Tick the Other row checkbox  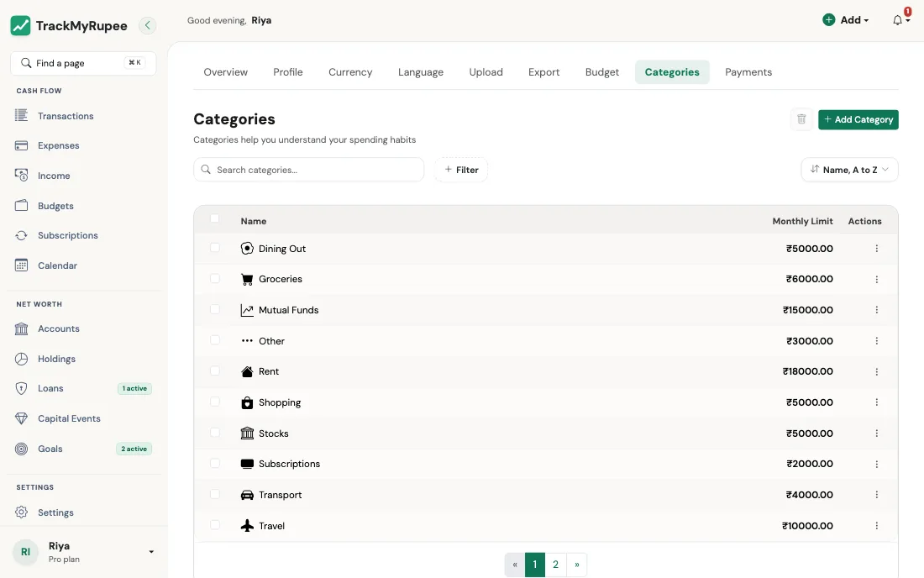pyautogui.click(x=214, y=340)
